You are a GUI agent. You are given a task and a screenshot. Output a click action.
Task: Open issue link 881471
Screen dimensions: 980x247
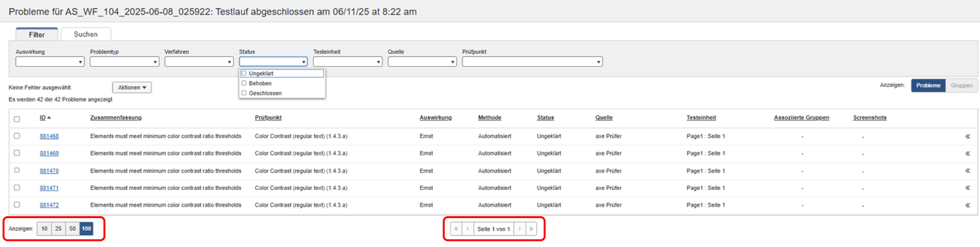pyautogui.click(x=49, y=188)
